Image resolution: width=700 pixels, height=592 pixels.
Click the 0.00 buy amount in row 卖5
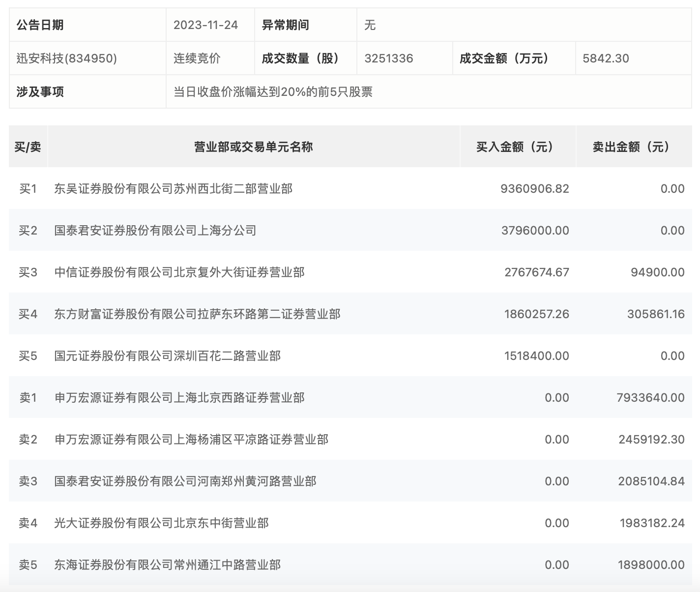(557, 564)
